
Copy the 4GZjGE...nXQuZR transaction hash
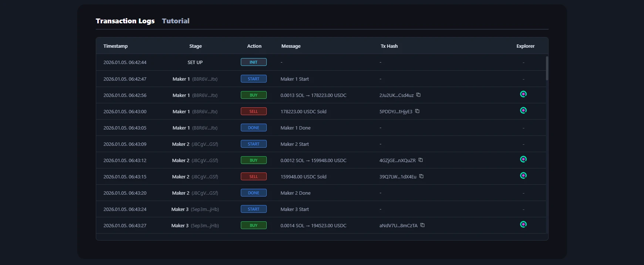[x=421, y=160]
